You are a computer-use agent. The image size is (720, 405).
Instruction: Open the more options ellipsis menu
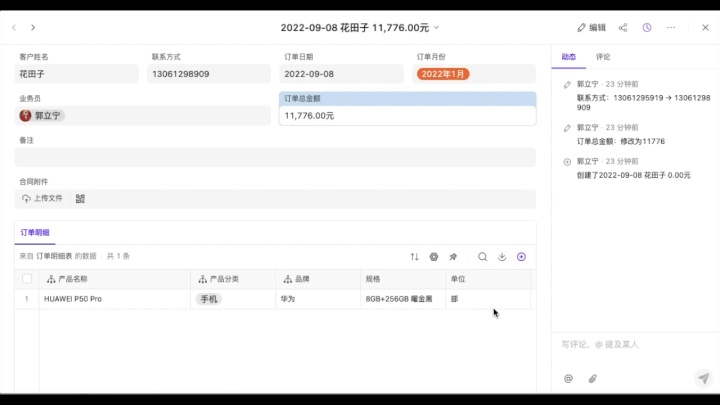coord(672,28)
